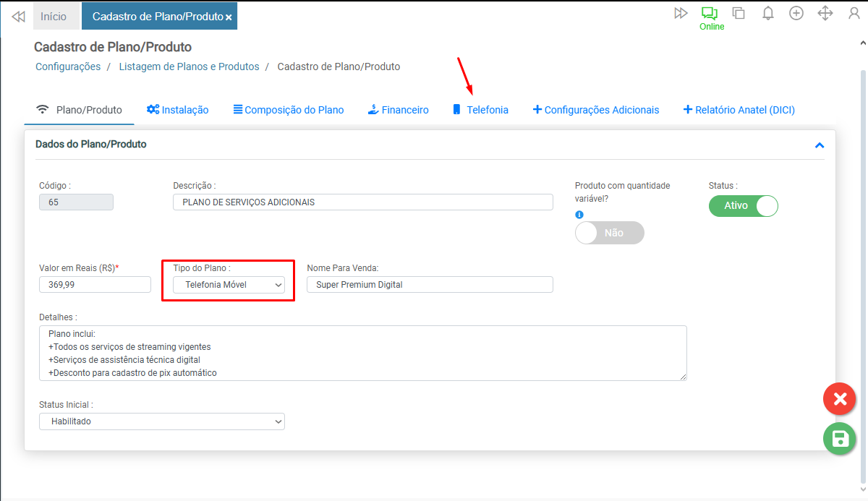Toggle the Status Ativo switch
868x501 pixels.
point(743,206)
